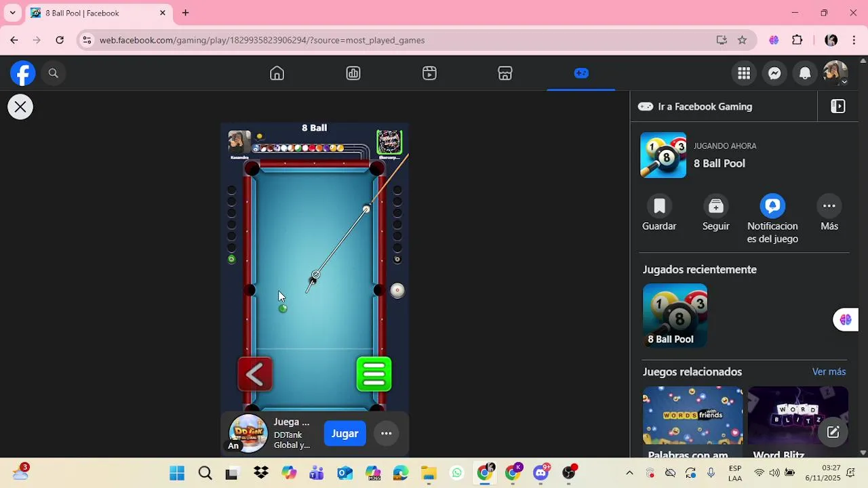Open tab search dropdown arrow
Image resolution: width=868 pixels, height=488 pixels.
click(x=12, y=13)
